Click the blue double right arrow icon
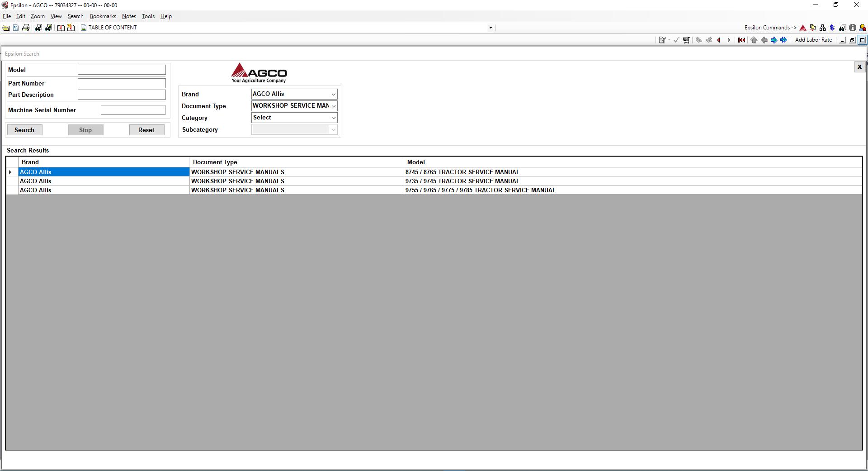Screen dimensions: 868x471 [784, 40]
